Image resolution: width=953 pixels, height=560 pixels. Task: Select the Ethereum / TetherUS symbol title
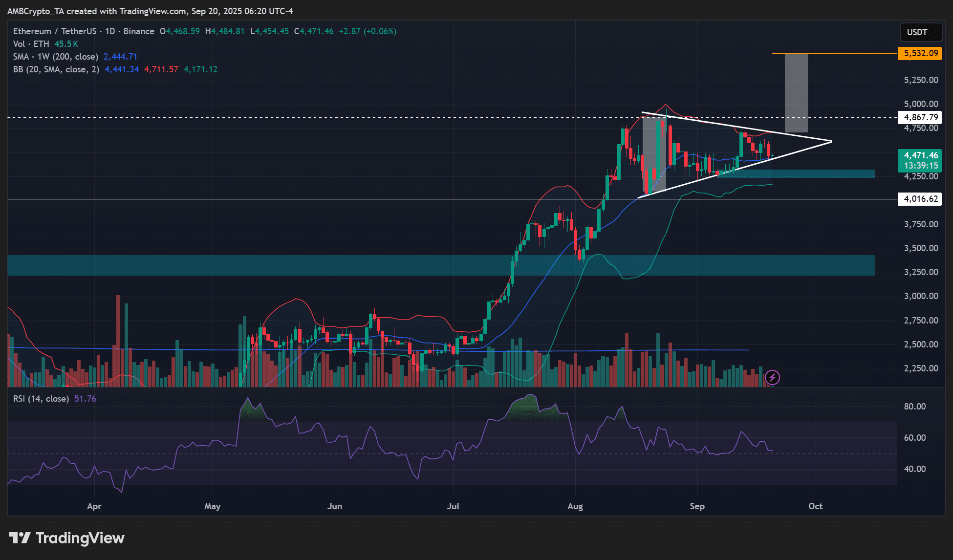(54, 31)
